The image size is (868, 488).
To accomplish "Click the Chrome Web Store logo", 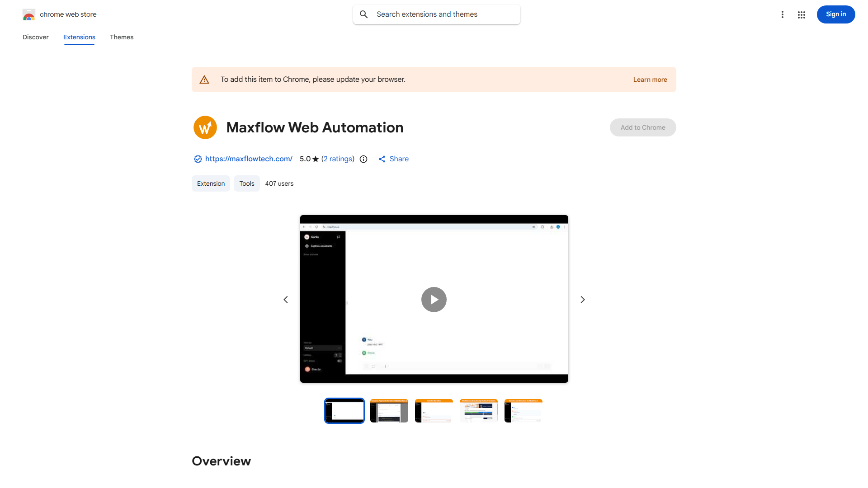I will tap(29, 14).
